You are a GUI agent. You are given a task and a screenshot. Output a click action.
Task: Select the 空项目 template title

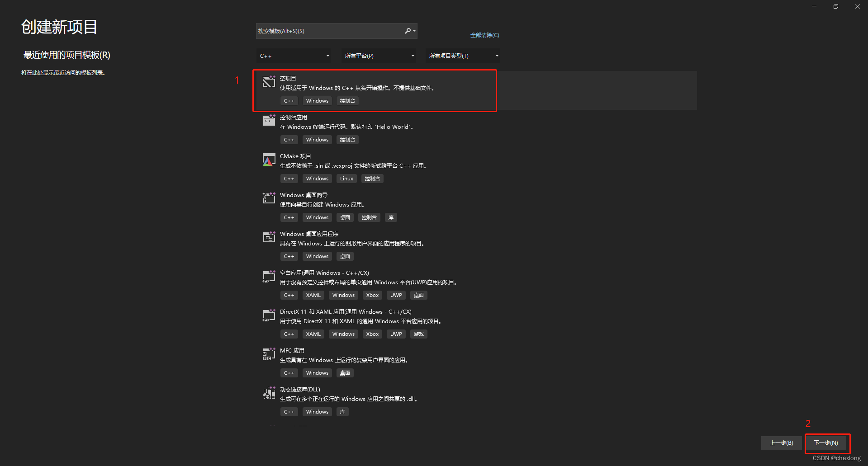[288, 79]
